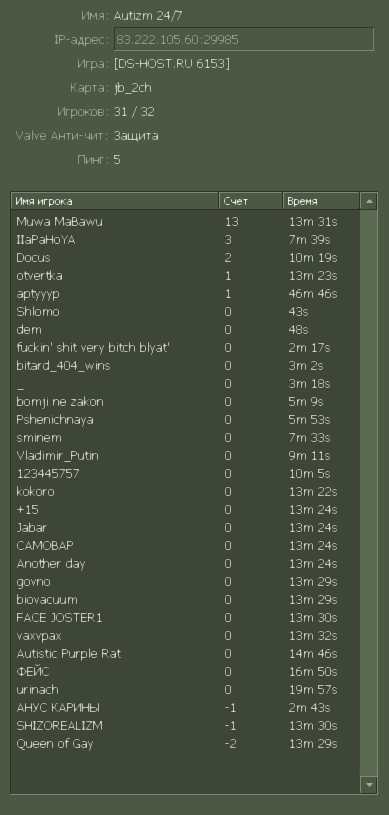Select the Autistic Purple Rat entry
The height and width of the screenshot is (815, 389).
click(185, 654)
